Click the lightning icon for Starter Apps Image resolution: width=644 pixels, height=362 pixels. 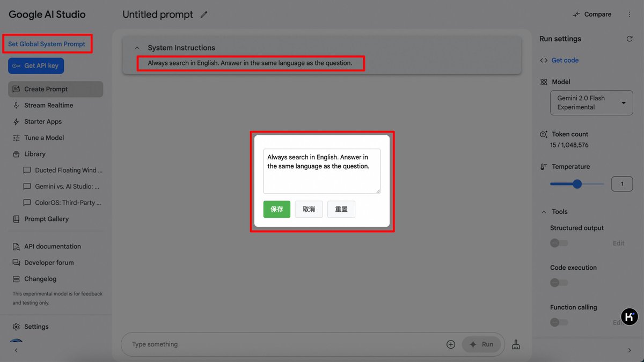[x=16, y=122]
